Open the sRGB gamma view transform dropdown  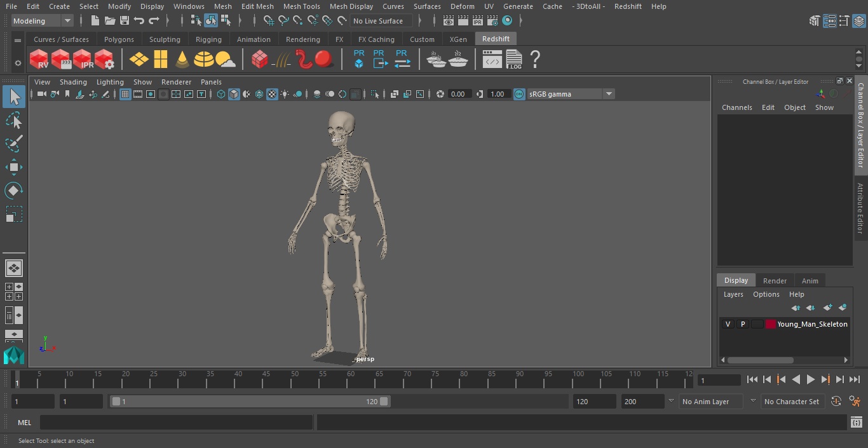click(570, 94)
